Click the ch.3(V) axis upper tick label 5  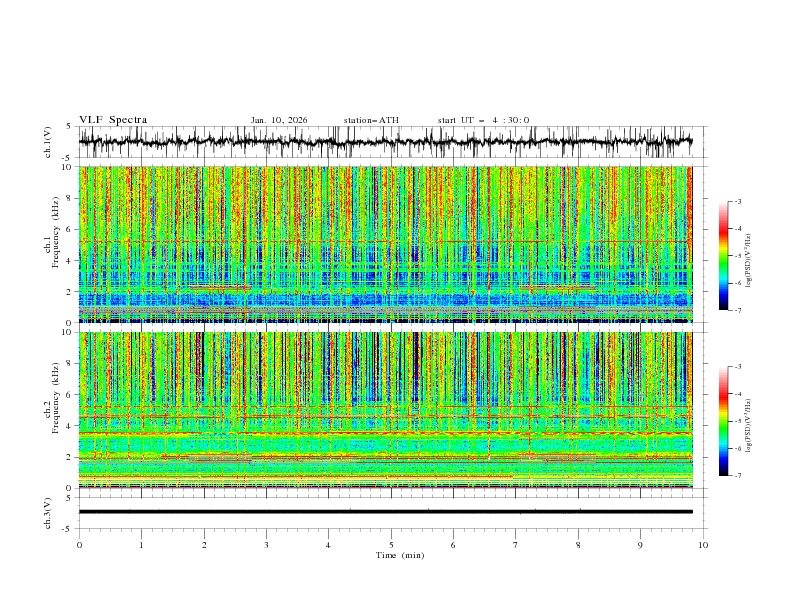[69, 498]
